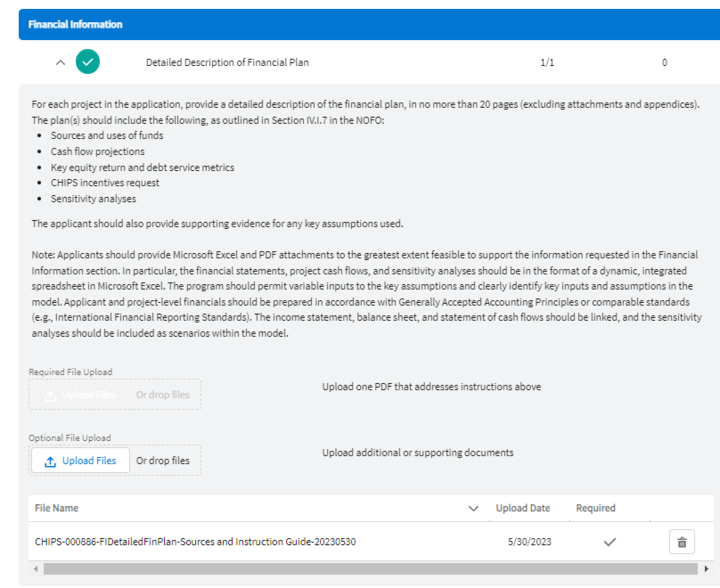Collapse the Detailed Description of Financial Plan section
This screenshot has height=588, width=720.
(x=61, y=62)
